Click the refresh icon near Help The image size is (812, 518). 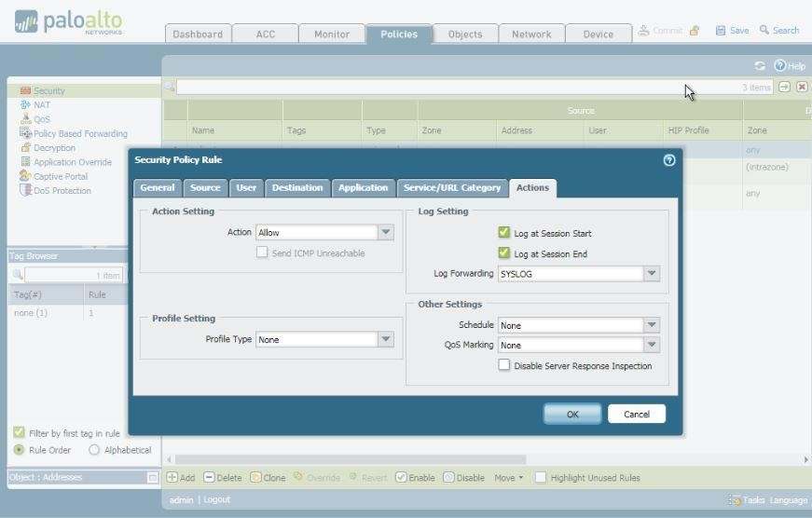coord(760,66)
